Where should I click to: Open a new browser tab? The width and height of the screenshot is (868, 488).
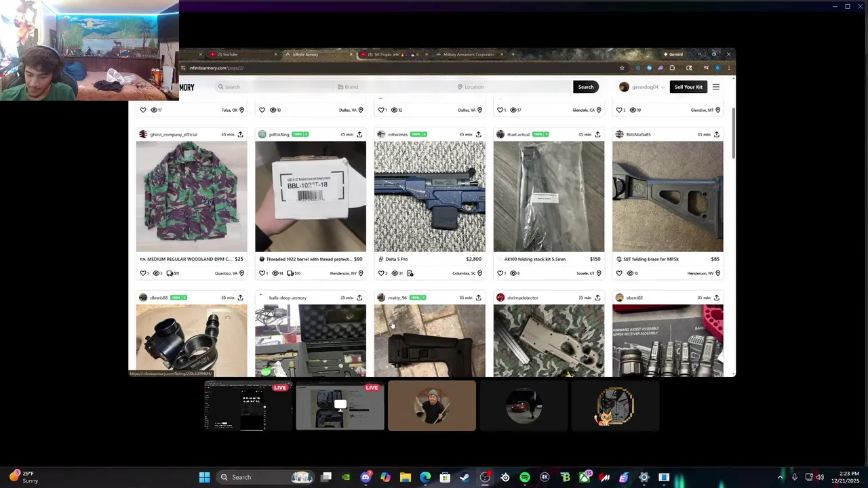513,54
